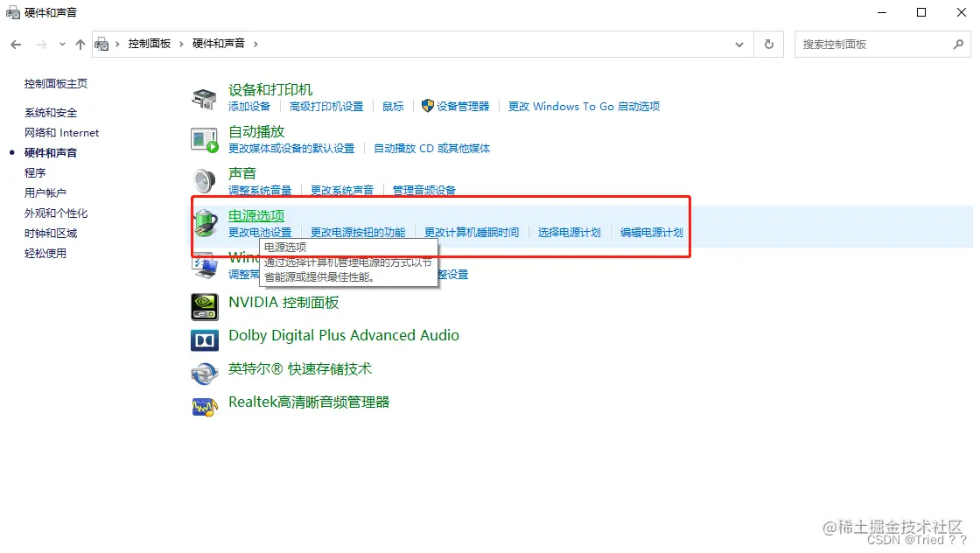Click 编辑电源计划 link
980x553 pixels.
651,233
